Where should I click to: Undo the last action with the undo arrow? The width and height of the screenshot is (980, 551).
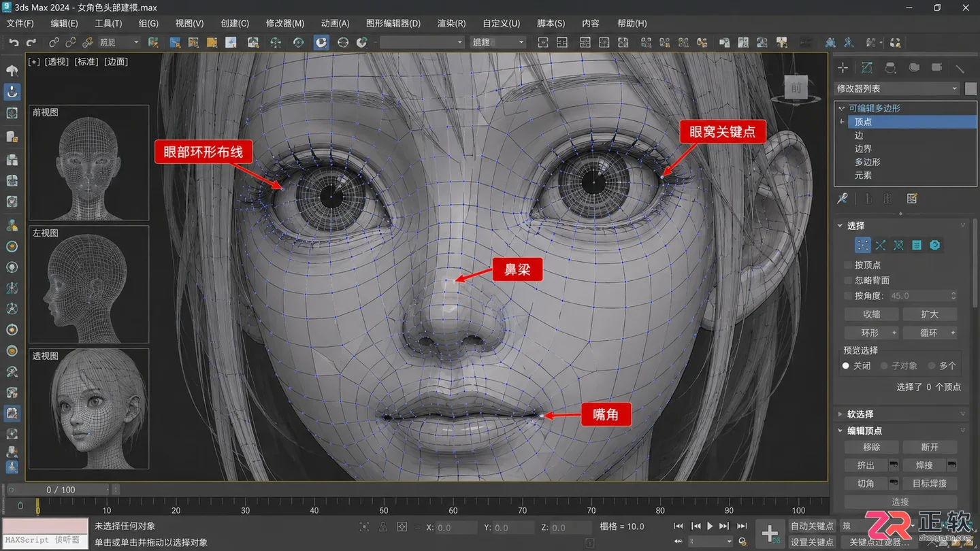[x=14, y=42]
